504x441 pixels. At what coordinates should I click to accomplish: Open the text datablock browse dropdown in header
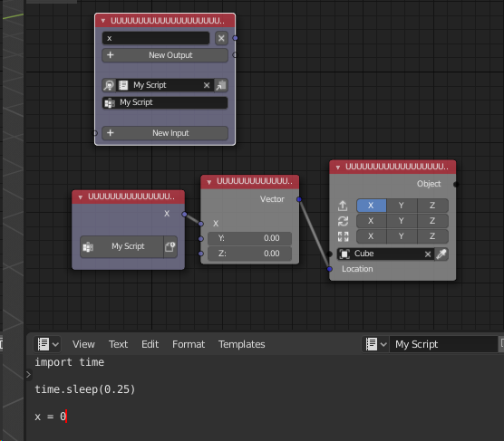tap(376, 344)
